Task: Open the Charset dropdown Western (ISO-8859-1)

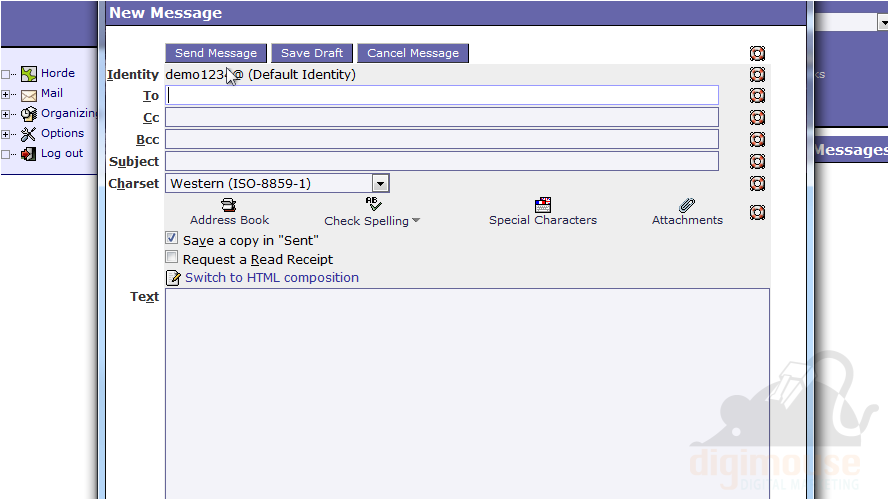Action: point(277,183)
